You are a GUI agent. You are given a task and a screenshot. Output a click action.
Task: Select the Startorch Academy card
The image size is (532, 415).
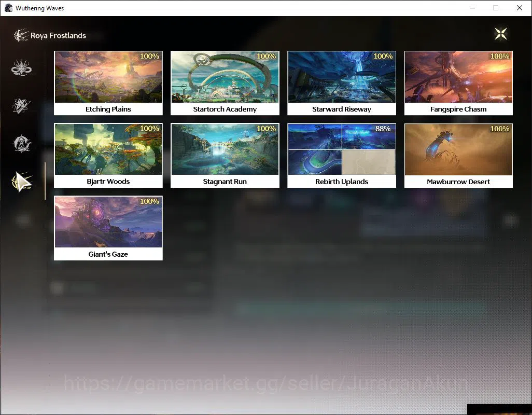click(225, 83)
